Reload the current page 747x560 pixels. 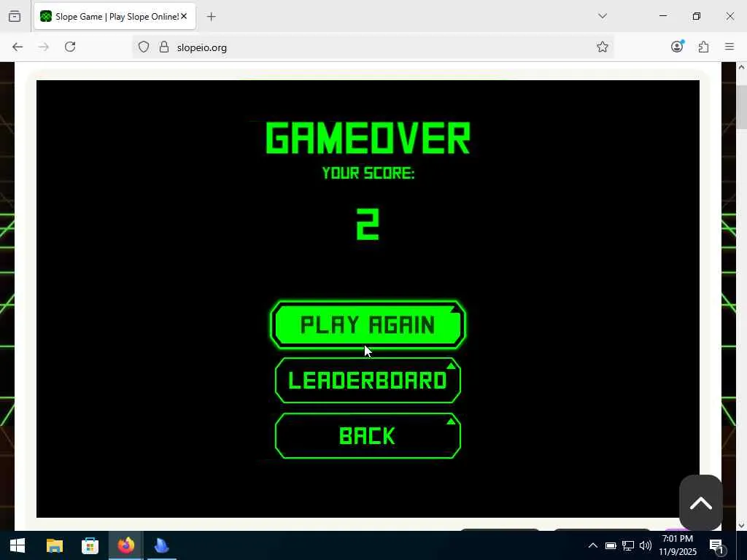70,47
